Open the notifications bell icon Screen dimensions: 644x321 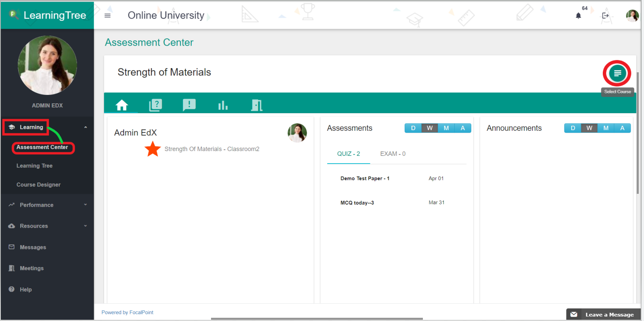578,16
